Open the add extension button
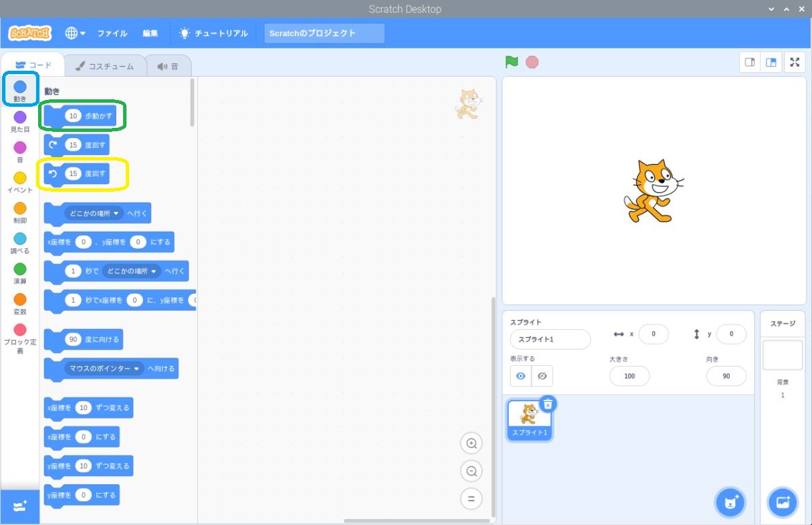 point(20,507)
